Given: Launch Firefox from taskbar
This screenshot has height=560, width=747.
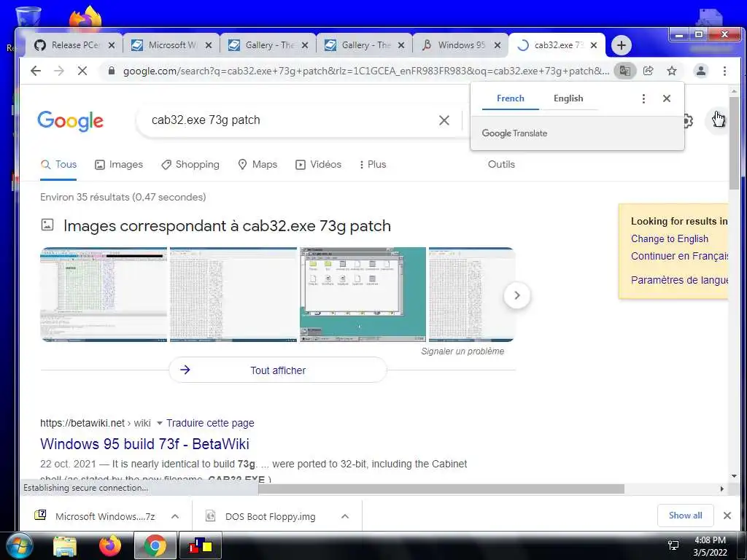Looking at the screenshot, I should 110,545.
